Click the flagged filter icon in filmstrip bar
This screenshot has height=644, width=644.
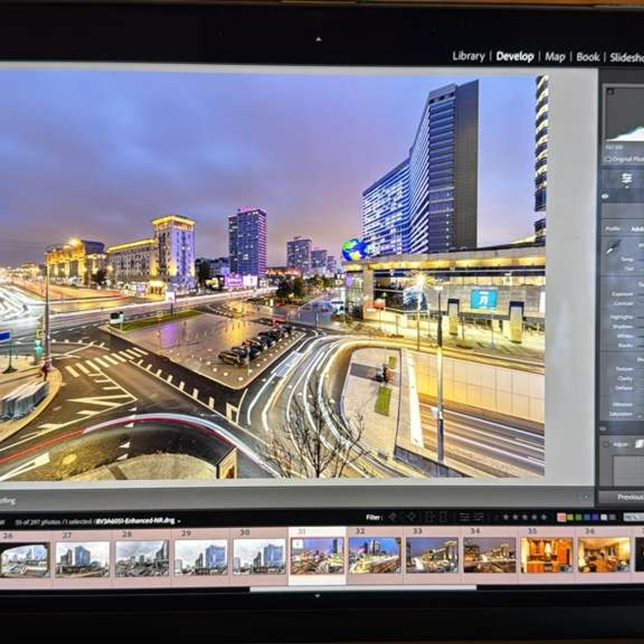pyautogui.click(x=392, y=517)
